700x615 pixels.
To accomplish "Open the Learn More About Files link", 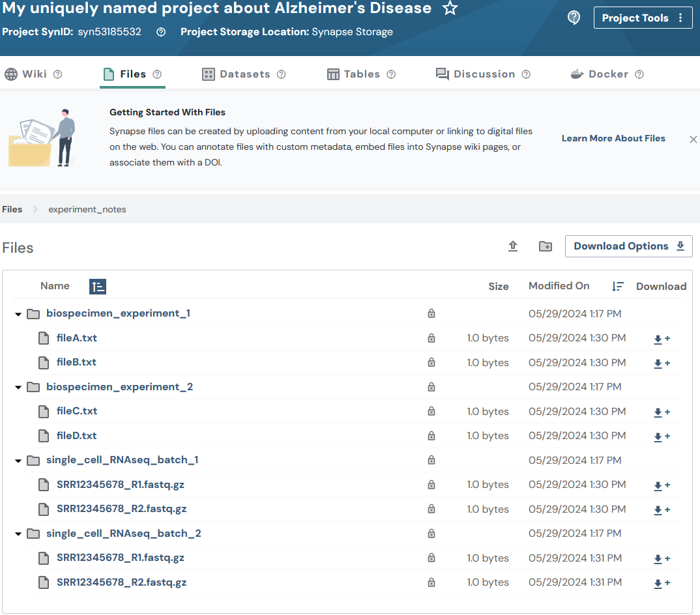I will (613, 138).
